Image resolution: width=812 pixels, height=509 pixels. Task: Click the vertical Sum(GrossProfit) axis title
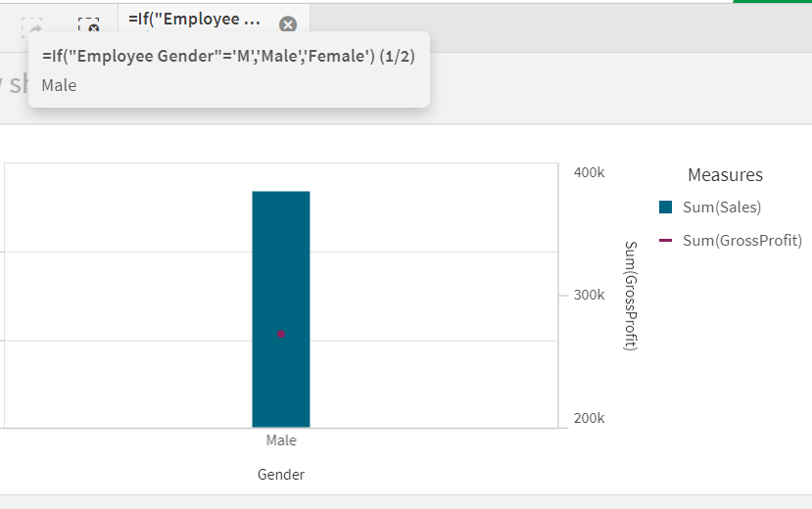(x=631, y=296)
